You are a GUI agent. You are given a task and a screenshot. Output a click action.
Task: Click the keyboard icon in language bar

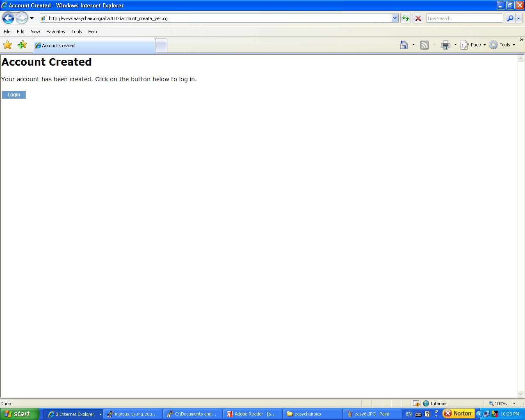[x=418, y=414]
